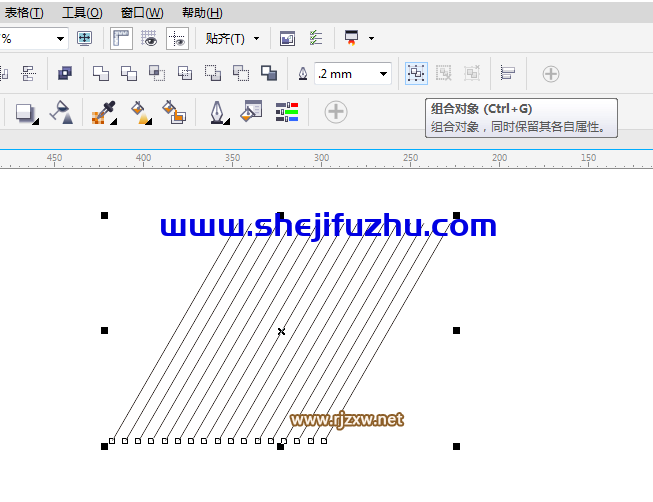Click the ungroup objects icon

click(444, 74)
